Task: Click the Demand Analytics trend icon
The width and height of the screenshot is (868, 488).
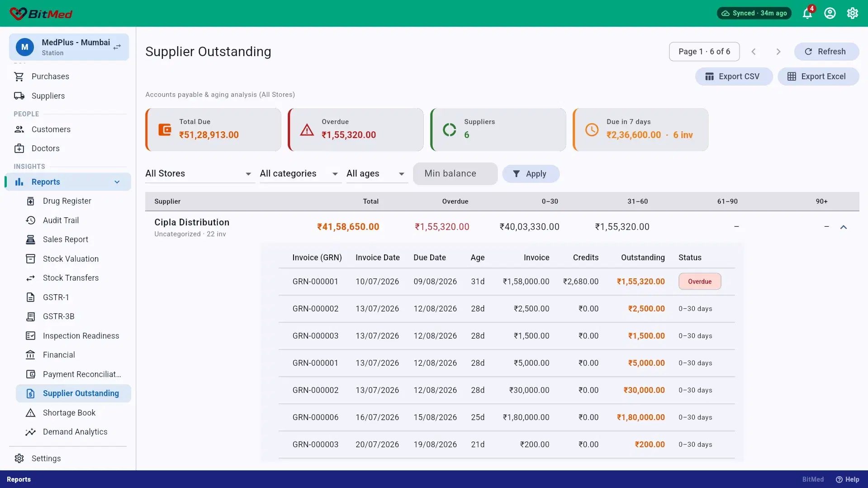Action: click(30, 432)
